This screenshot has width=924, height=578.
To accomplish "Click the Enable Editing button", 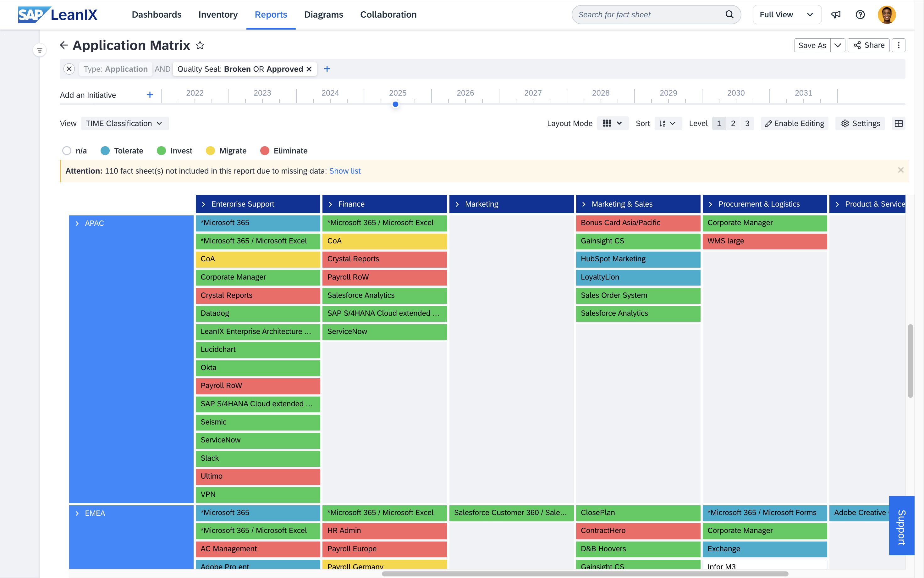I will [794, 124].
